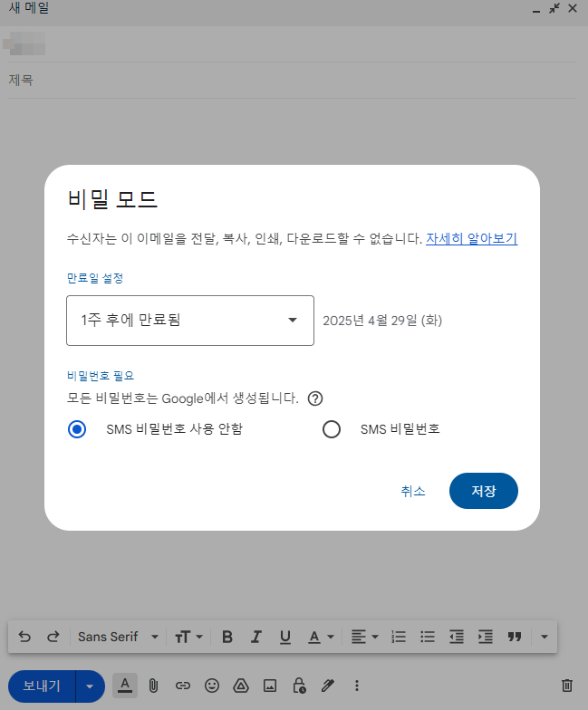Viewport: 588px width, 710px height.
Task: Open the '자세히 알아보기' link
Action: pyautogui.click(x=471, y=239)
